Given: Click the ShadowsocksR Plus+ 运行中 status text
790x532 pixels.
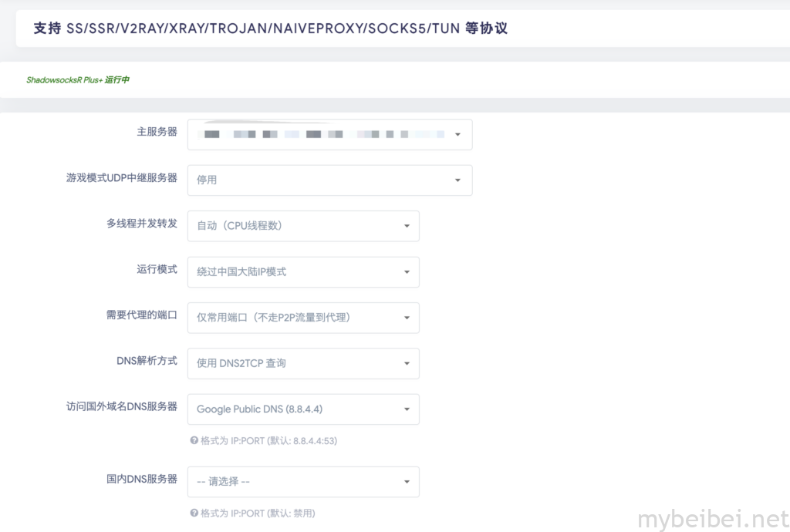Looking at the screenshot, I should pos(78,80).
